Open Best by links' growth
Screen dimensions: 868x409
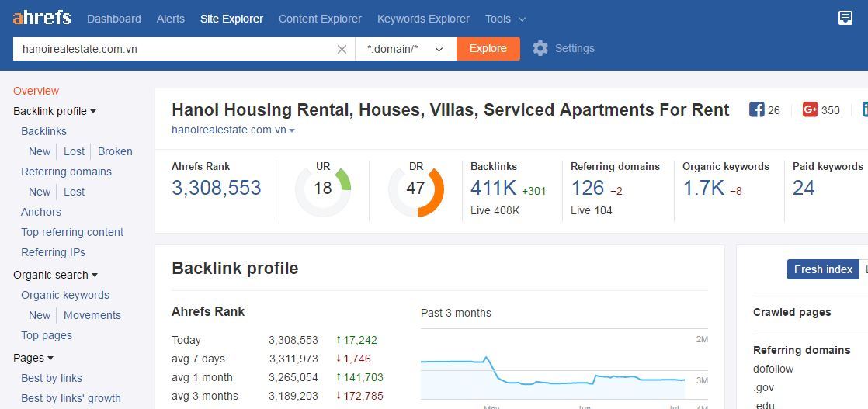click(x=71, y=398)
